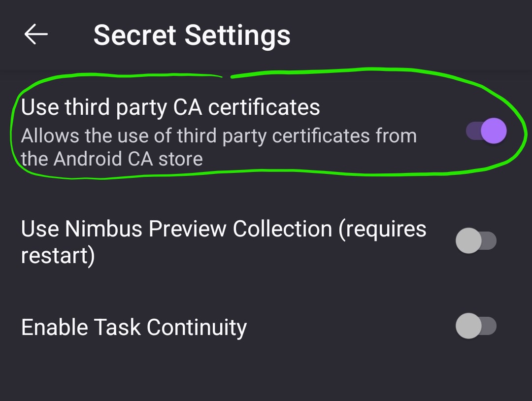The height and width of the screenshot is (401, 532).
Task: Tap the top app bar region
Action: click(x=266, y=33)
